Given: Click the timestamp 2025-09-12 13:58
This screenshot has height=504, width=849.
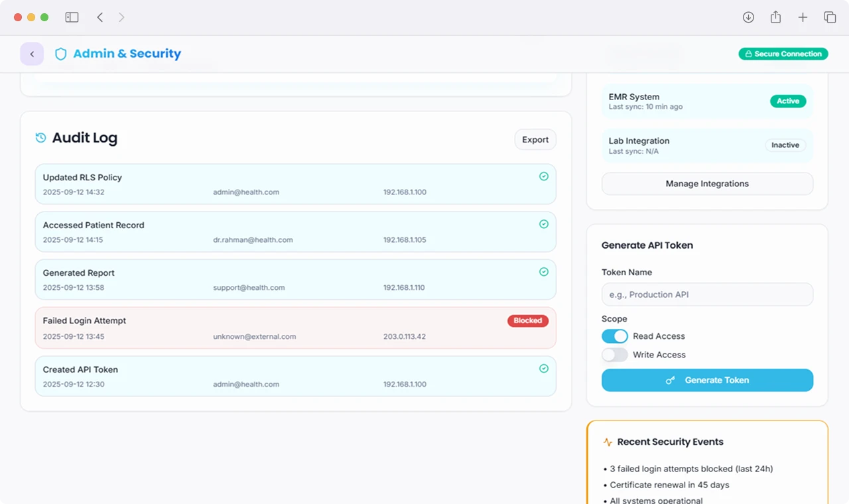Looking at the screenshot, I should [x=74, y=287].
